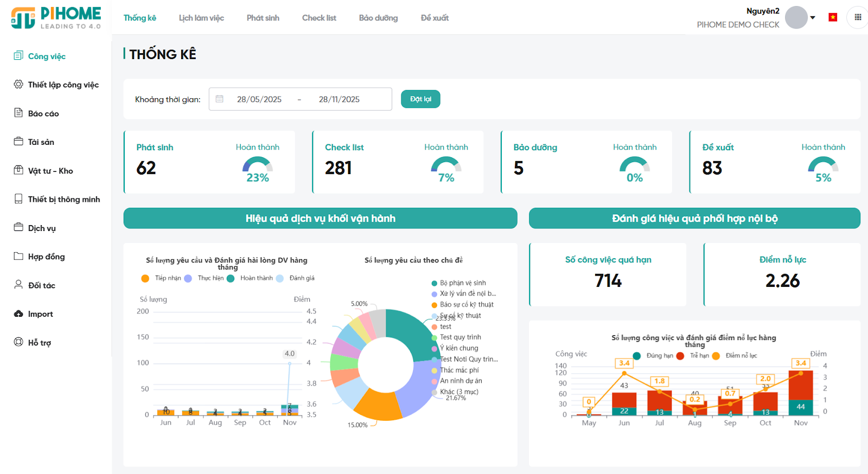Screen dimensions: 868x474
Task: Open the Hỗ trợ support icon
Action: tap(18, 342)
